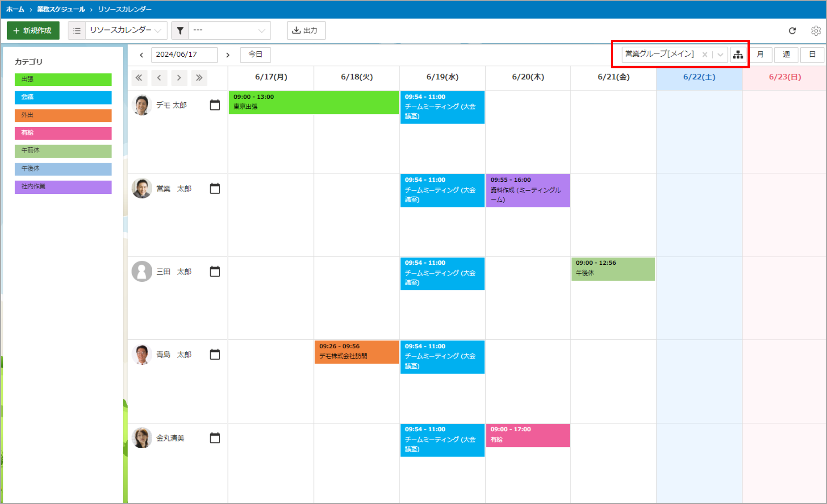Open the 東京出張 event

[x=314, y=102]
